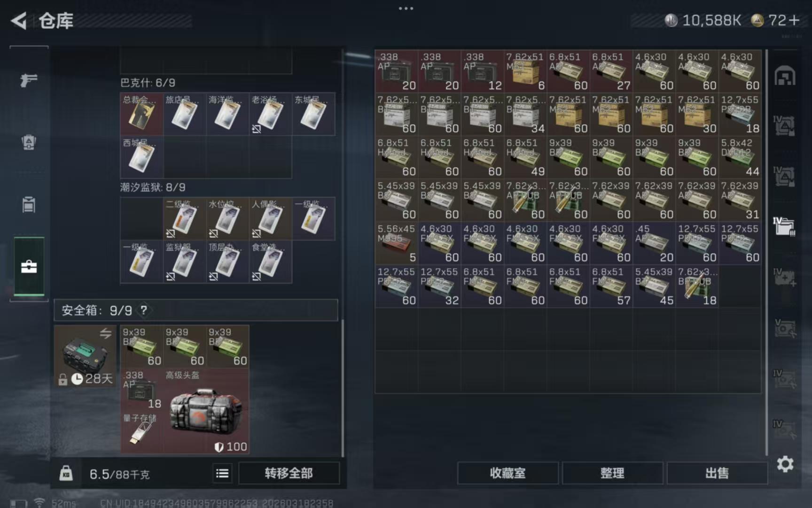Toggle the list view icon beside 转移全部
This screenshot has width=812, height=508.
point(222,473)
